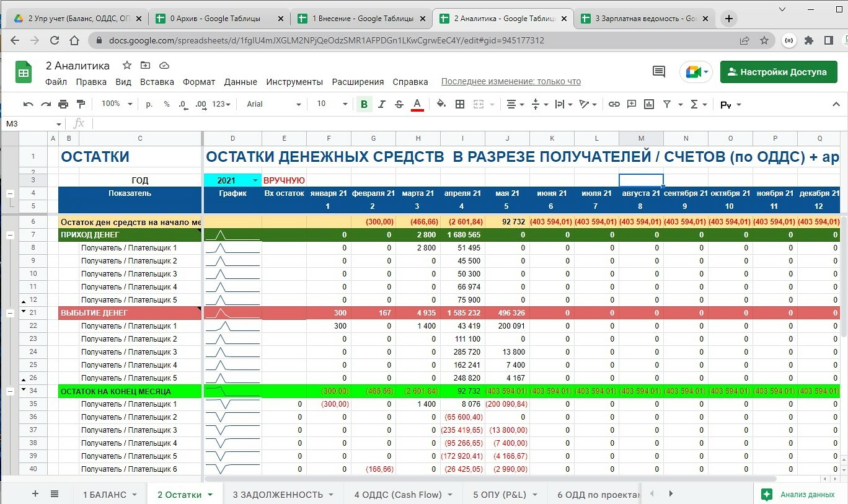Open the input tools language selector

click(x=730, y=105)
